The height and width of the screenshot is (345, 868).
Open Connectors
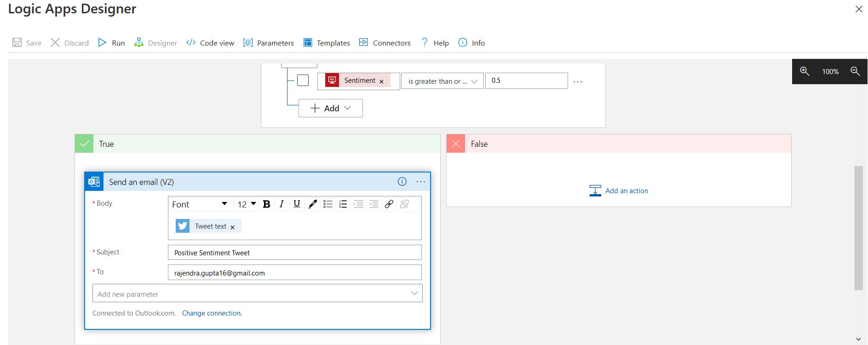pyautogui.click(x=385, y=43)
